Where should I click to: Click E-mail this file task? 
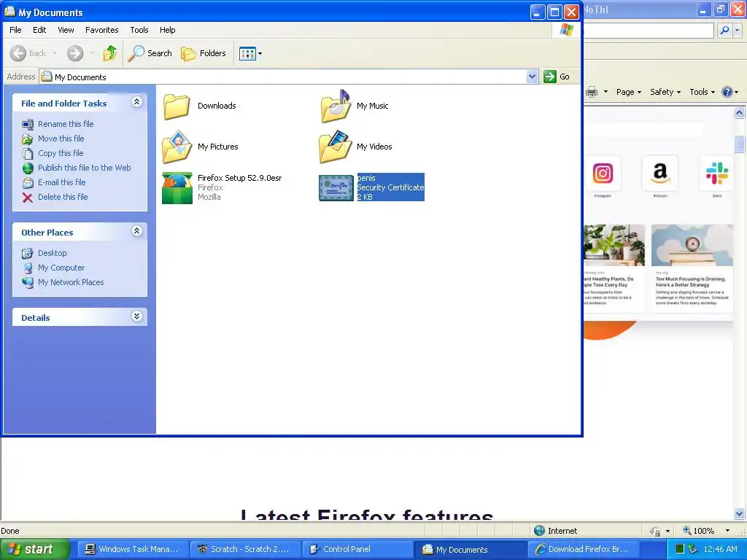62,182
